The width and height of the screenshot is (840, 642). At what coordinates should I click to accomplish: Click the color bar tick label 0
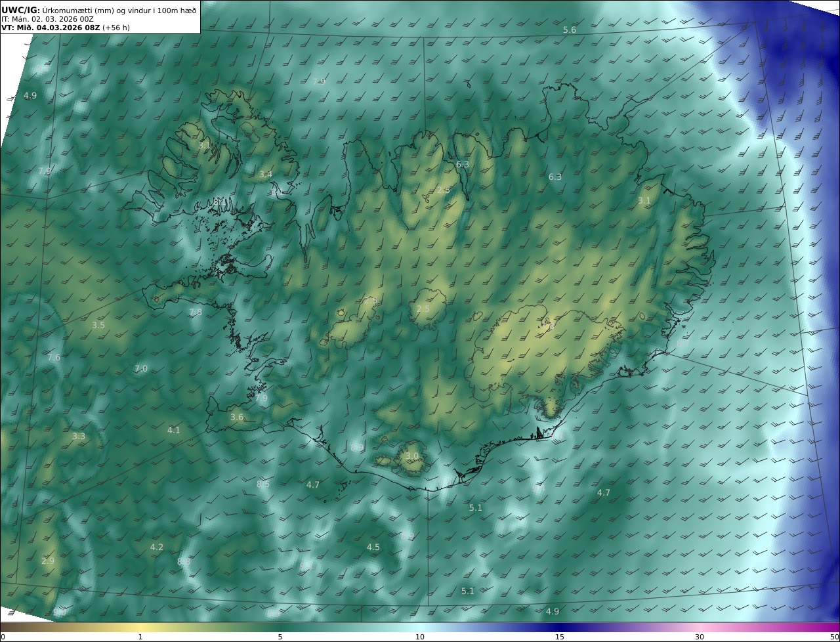tap(3, 637)
